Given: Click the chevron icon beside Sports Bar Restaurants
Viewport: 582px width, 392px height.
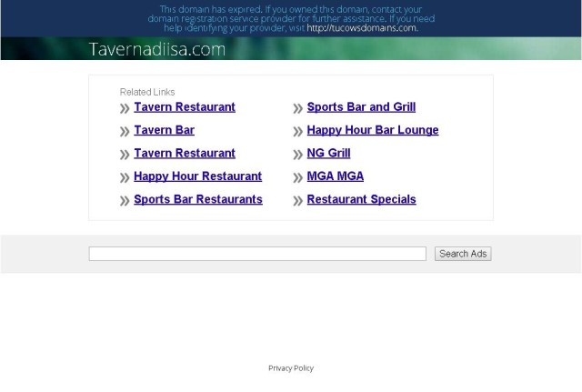Looking at the screenshot, I should point(125,201).
